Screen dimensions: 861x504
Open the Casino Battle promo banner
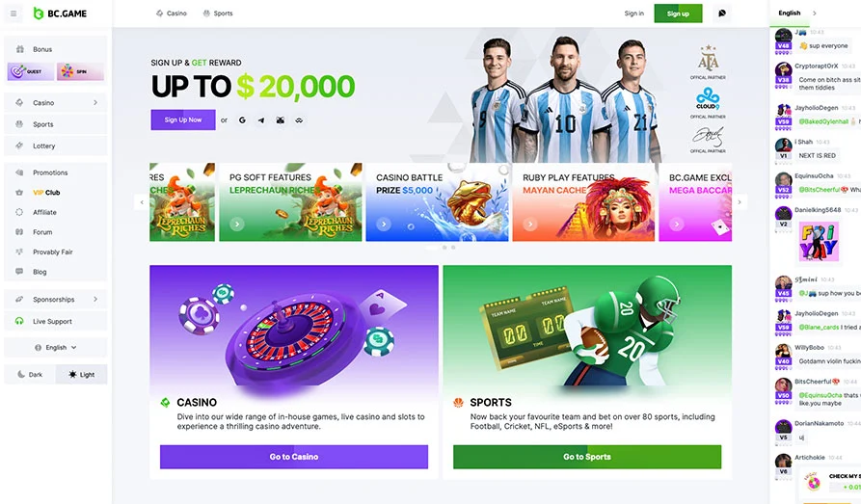tap(437, 202)
